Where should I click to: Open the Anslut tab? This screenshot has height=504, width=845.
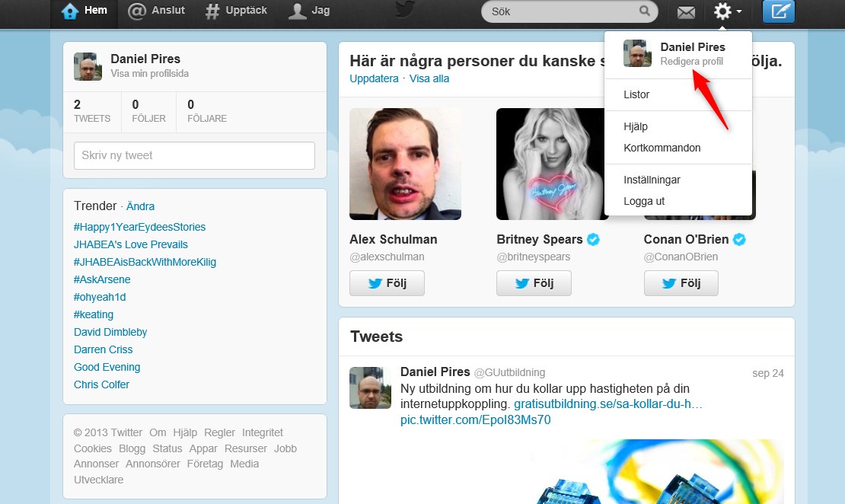pos(156,10)
